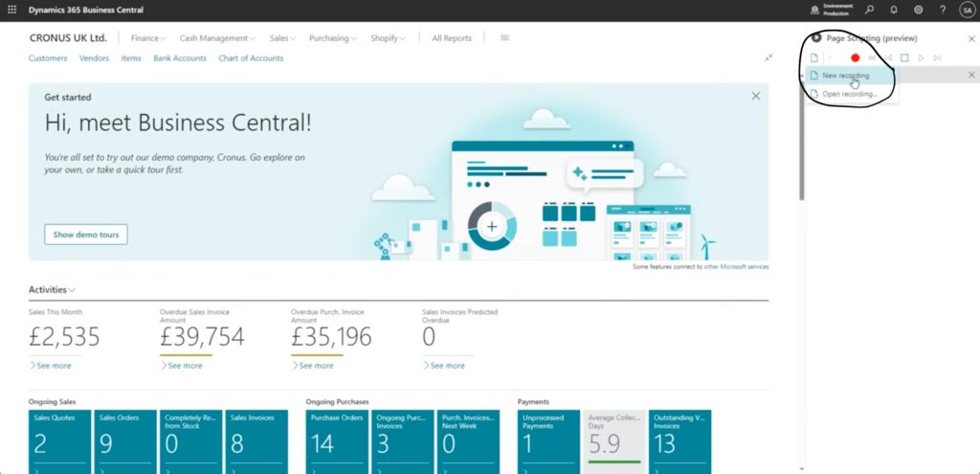Open the hamburger more-menu icon after All Reports

click(x=504, y=38)
